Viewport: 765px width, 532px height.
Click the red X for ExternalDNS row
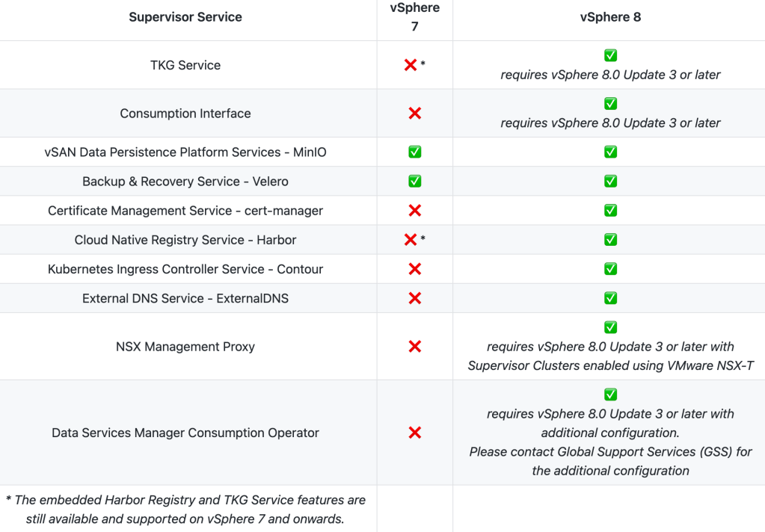click(x=415, y=298)
